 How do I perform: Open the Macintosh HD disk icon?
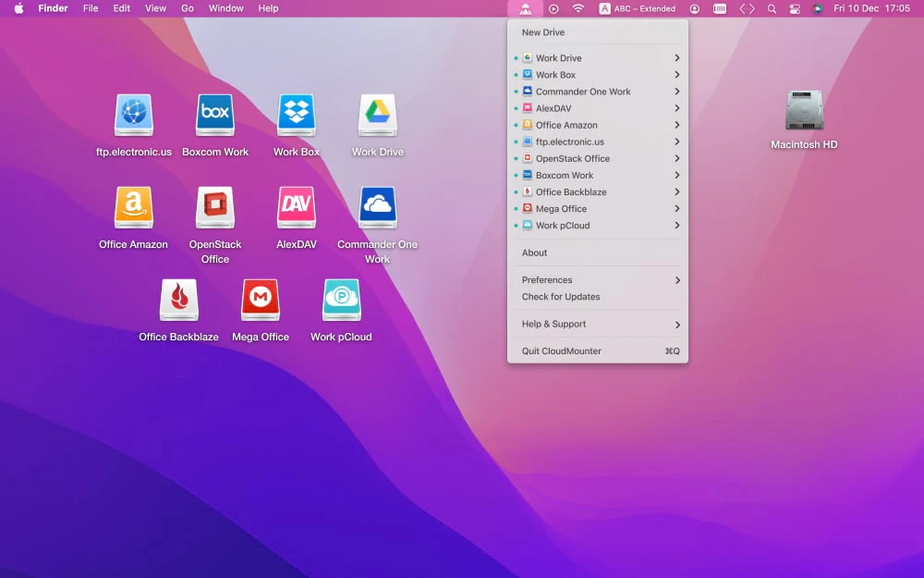pyautogui.click(x=804, y=111)
